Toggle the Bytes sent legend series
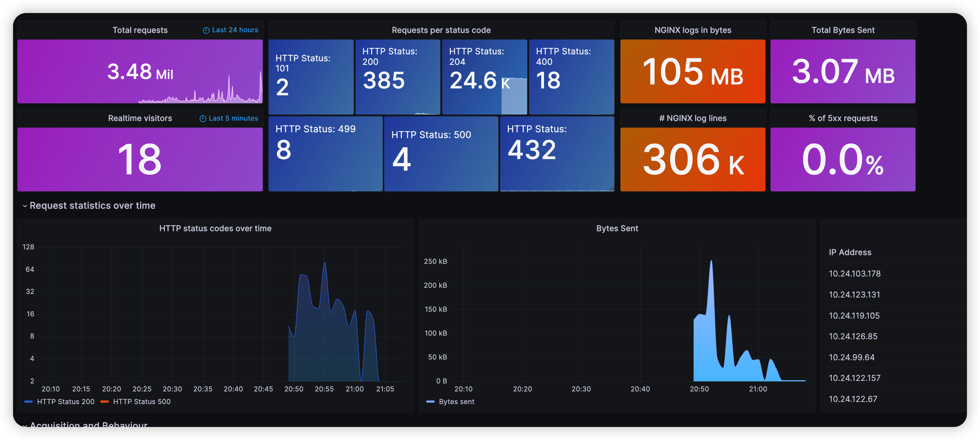Viewport: 980px width, 440px height. coord(456,402)
